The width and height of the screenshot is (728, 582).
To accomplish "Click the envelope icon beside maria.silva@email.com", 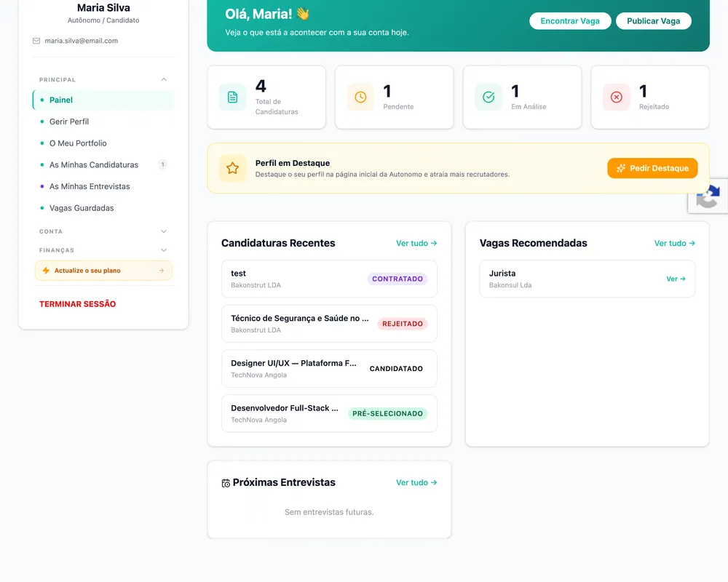I will [36, 41].
